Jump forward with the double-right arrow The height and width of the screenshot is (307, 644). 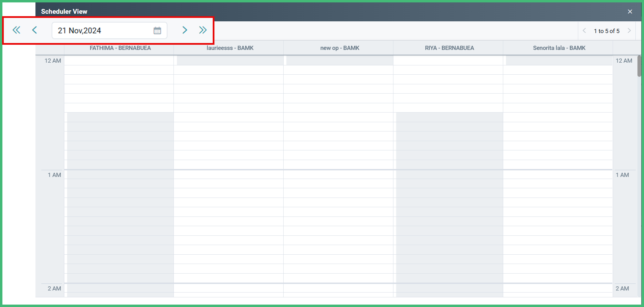203,30
